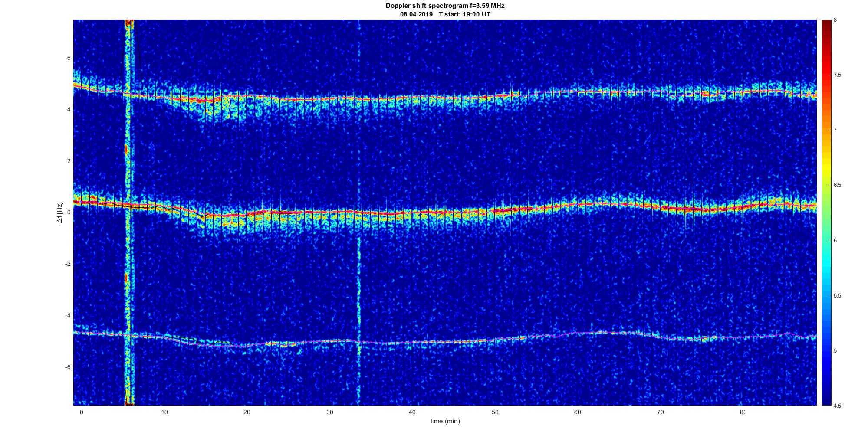The height and width of the screenshot is (435, 868).
Task: Click the bright vertical burst near 6 min
Action: pos(129,213)
